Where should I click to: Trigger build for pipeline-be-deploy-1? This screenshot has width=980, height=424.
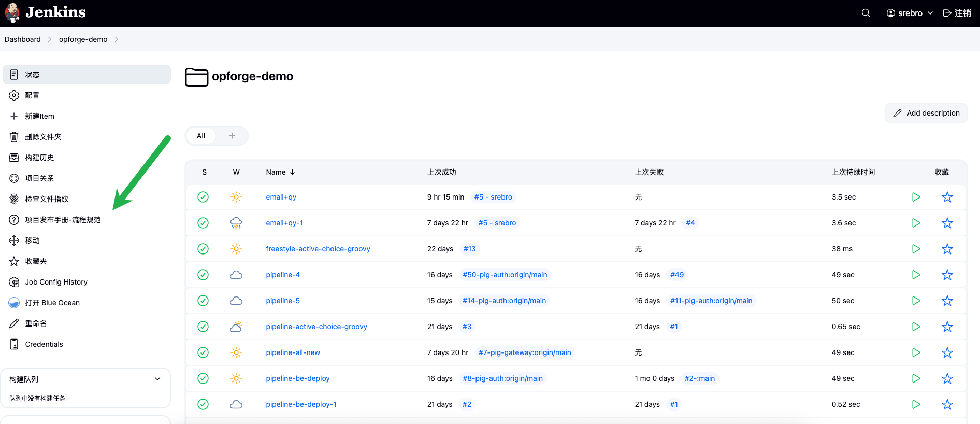click(916, 404)
